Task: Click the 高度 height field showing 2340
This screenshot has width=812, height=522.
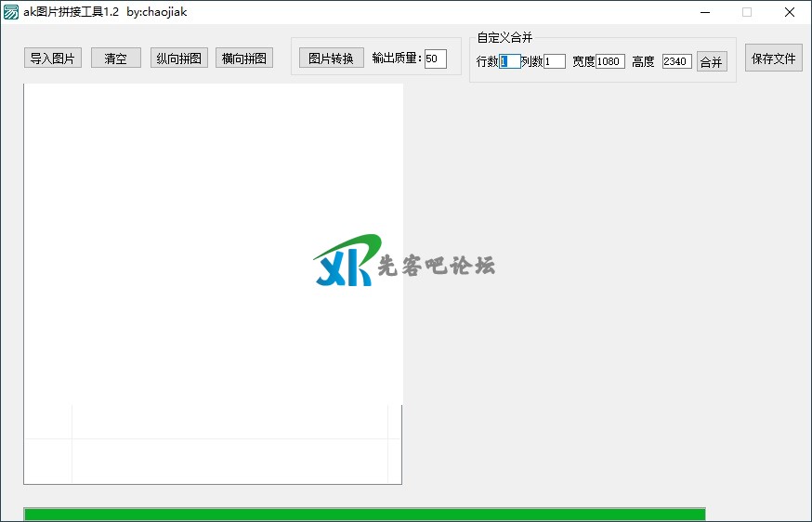Action: (x=677, y=61)
